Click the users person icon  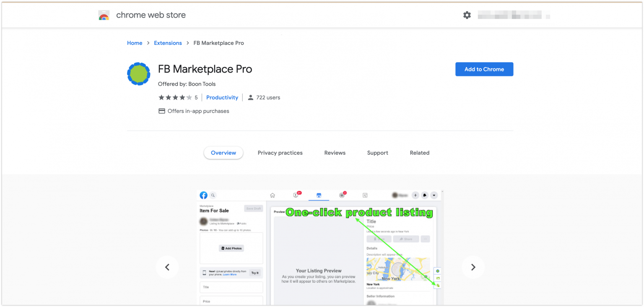click(x=251, y=97)
